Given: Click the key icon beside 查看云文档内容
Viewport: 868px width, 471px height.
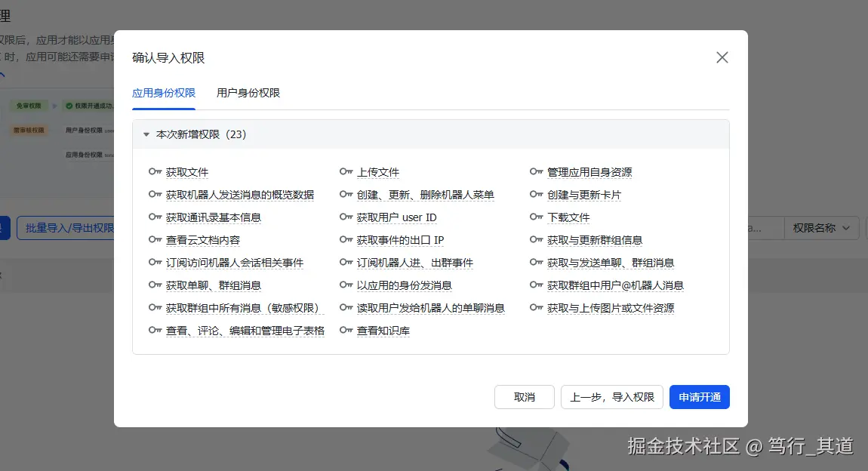Looking at the screenshot, I should point(155,240).
